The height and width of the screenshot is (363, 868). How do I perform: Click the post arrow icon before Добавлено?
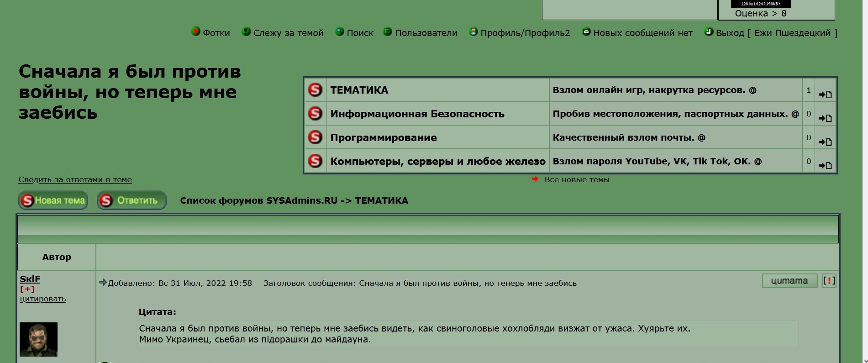tap(103, 282)
